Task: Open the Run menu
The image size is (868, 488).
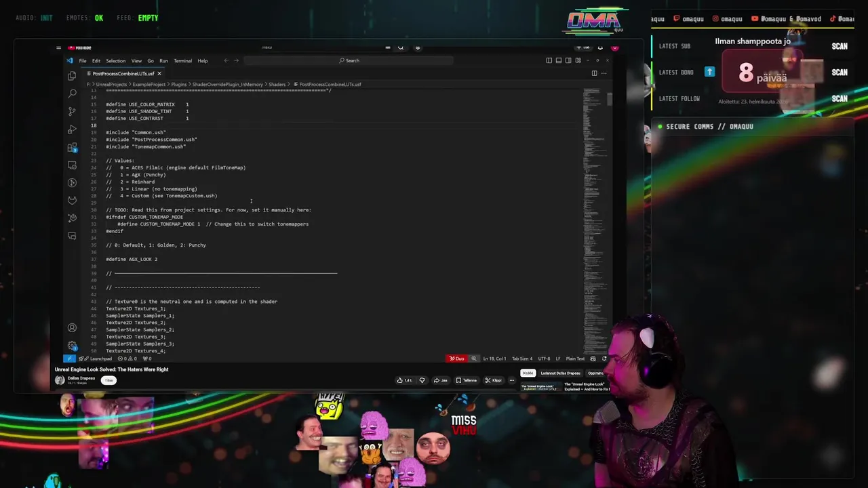Action: point(163,60)
